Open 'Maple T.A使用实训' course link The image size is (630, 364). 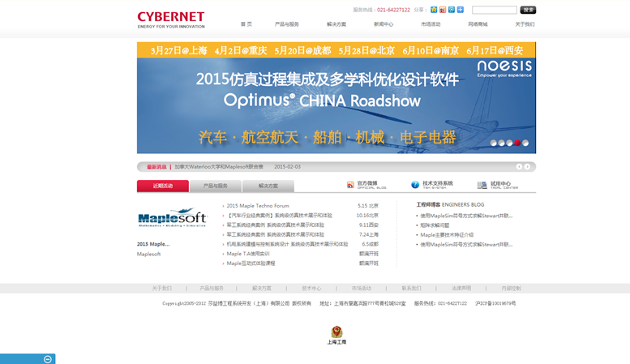248,254
